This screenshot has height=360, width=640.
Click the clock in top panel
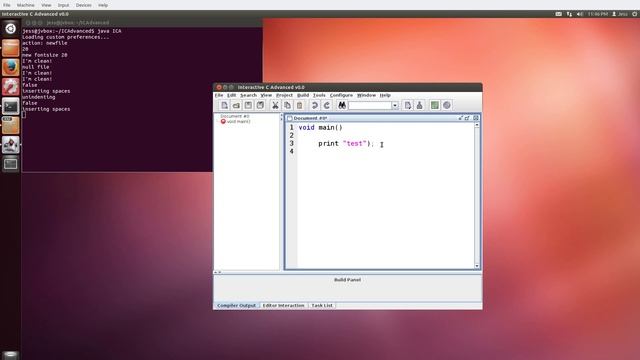point(598,14)
